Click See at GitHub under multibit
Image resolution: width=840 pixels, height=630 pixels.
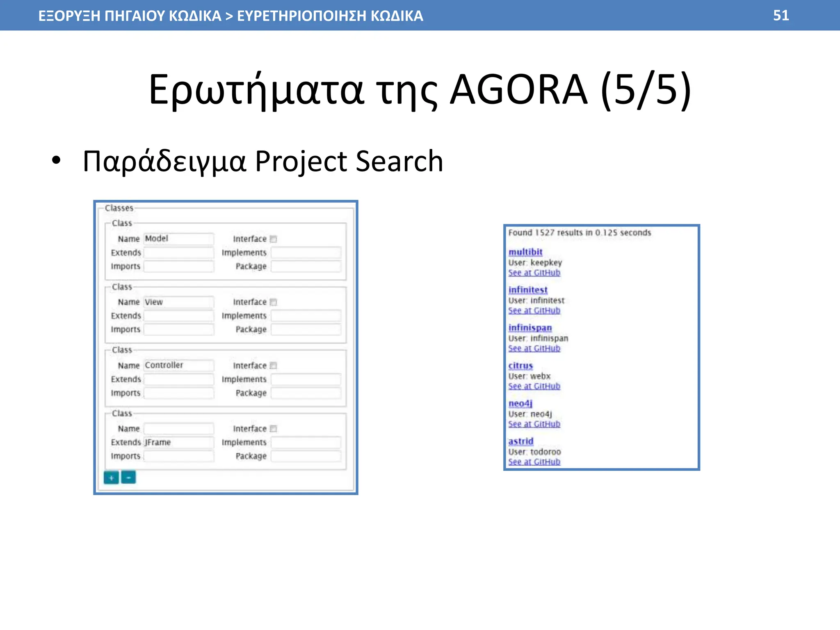coord(534,273)
